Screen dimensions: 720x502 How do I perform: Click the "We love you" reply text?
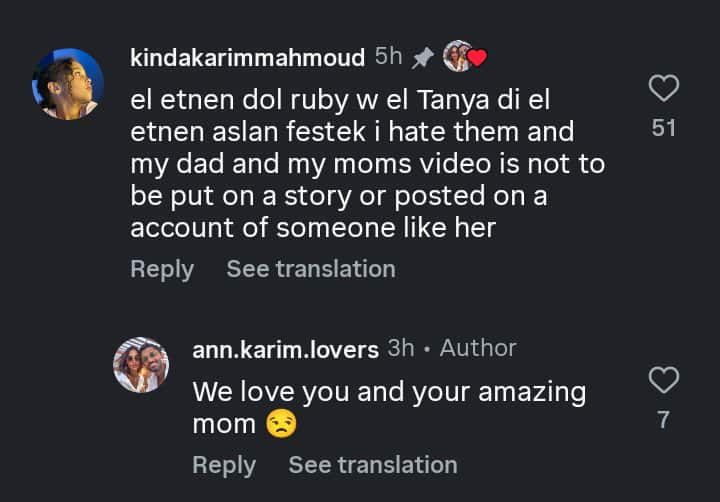coord(388,391)
